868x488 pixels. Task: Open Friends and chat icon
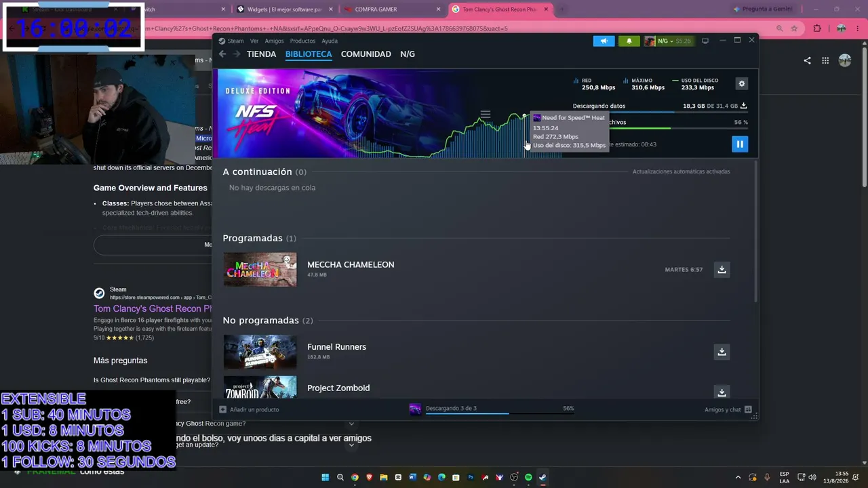pos(748,409)
